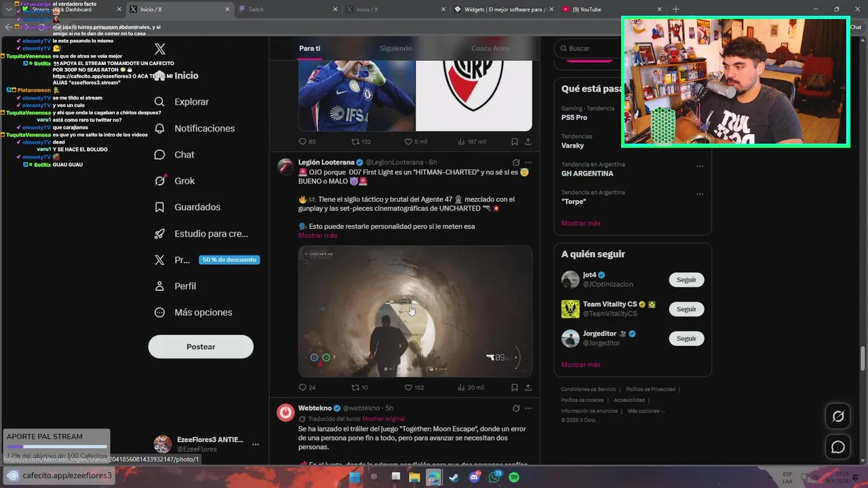Open Estudio para creadores in the sidebar
868x488 pixels.
coord(201,233)
